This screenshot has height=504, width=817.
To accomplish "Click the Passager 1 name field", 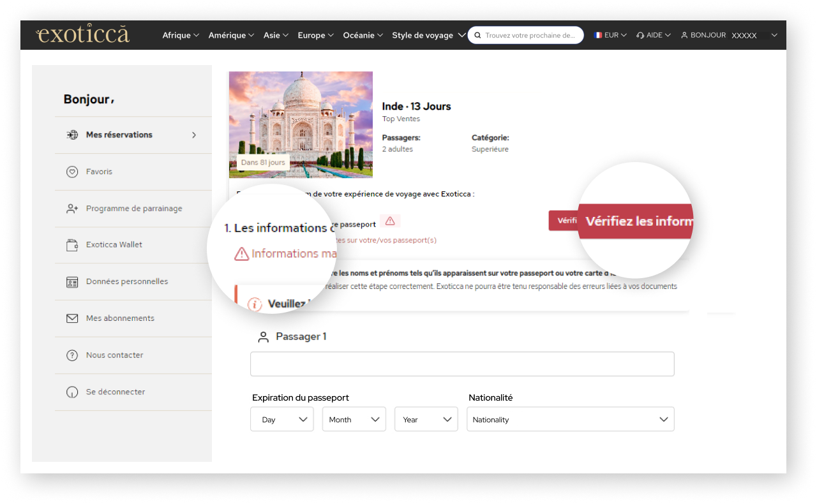I will coord(462,364).
